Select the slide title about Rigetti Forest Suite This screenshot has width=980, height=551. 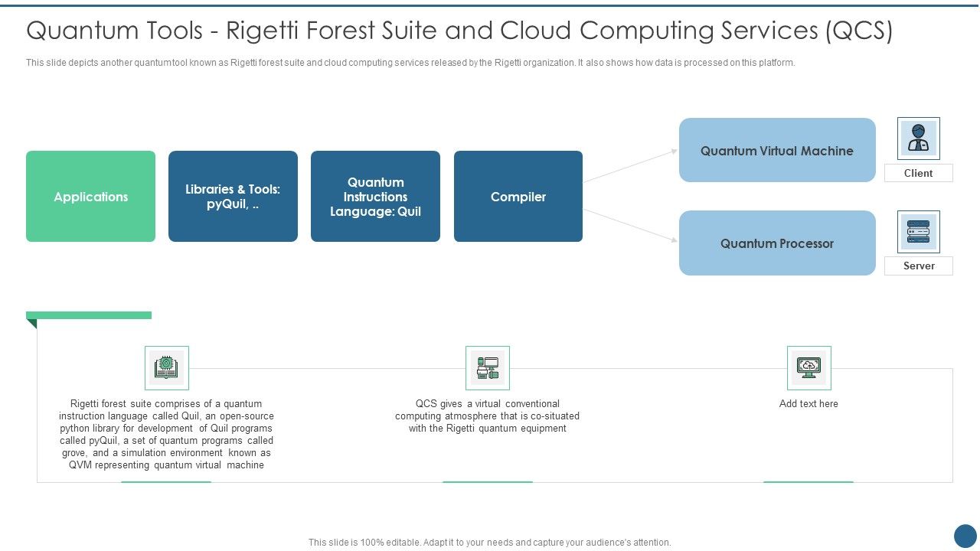[x=459, y=31]
